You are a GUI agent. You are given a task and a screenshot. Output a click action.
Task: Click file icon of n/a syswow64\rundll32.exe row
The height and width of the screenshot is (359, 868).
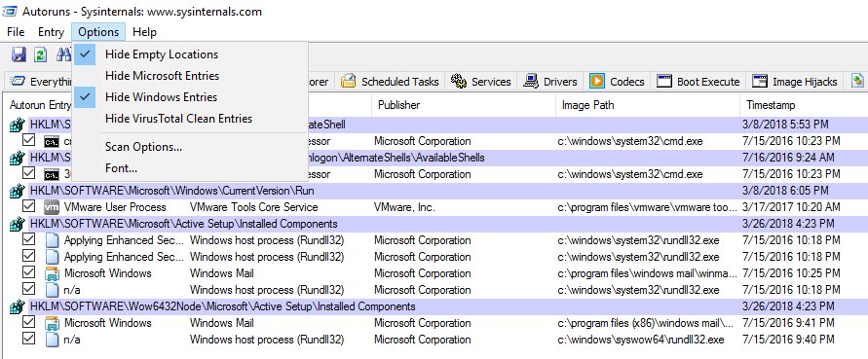point(52,340)
